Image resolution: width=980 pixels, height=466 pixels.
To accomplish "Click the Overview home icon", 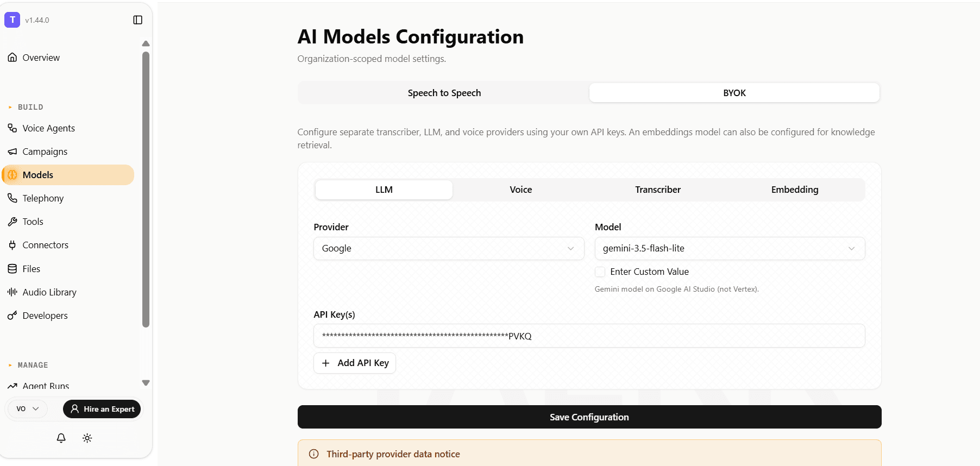I will tap(12, 58).
